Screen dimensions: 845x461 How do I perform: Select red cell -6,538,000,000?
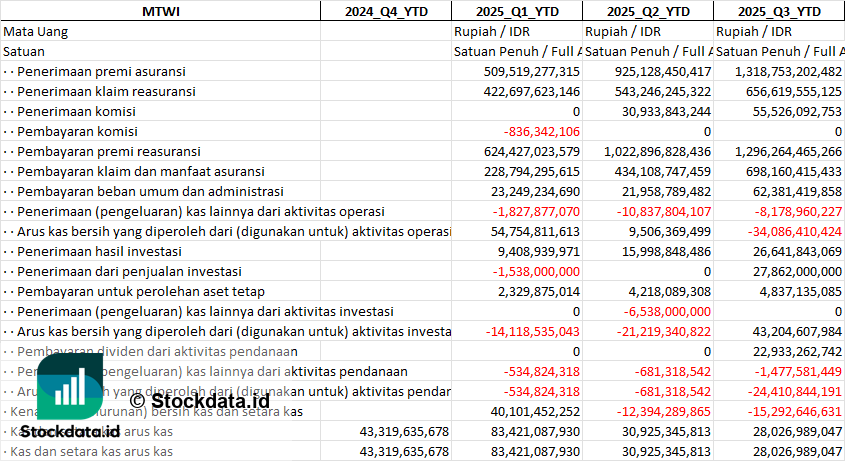pyautogui.click(x=648, y=311)
